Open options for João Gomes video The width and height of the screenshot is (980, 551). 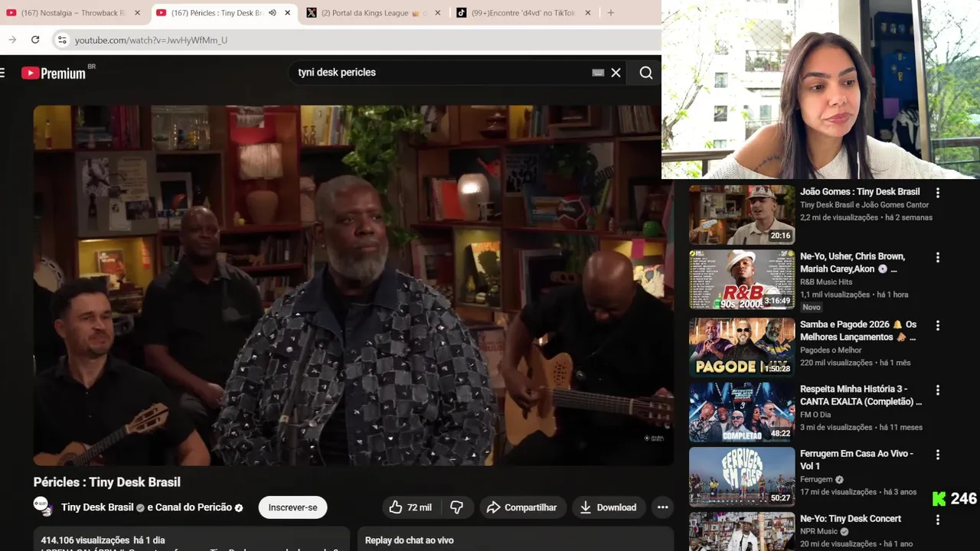tap(938, 193)
